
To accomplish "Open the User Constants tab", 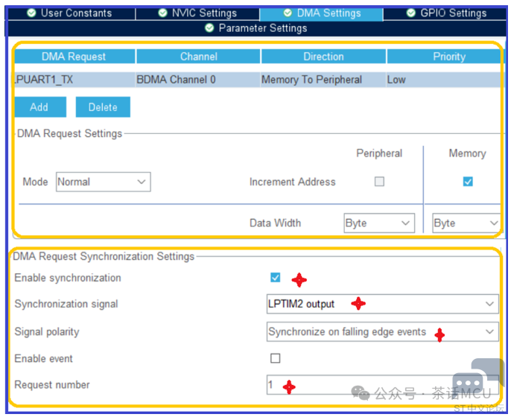I will 72,13.
